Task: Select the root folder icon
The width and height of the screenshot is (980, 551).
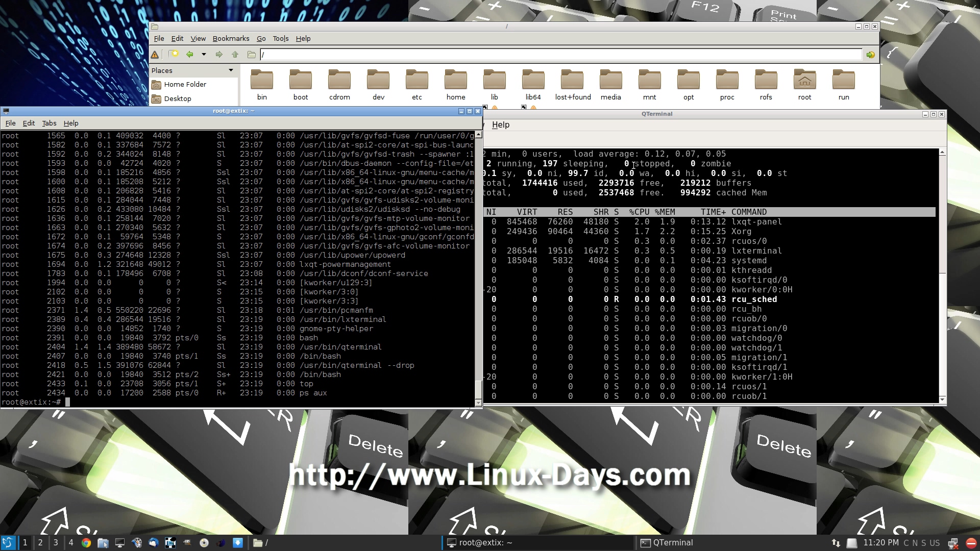Action: 805,85
